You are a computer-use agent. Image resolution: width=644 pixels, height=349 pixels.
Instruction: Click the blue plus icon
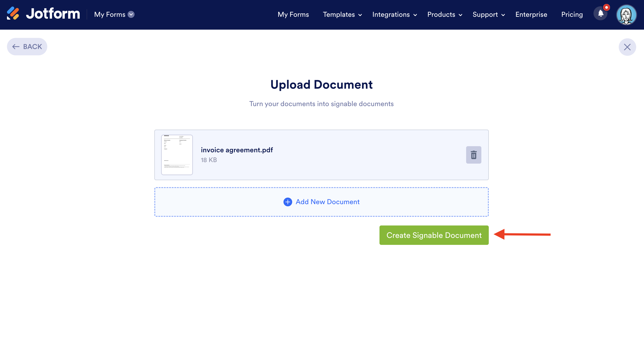click(x=288, y=202)
